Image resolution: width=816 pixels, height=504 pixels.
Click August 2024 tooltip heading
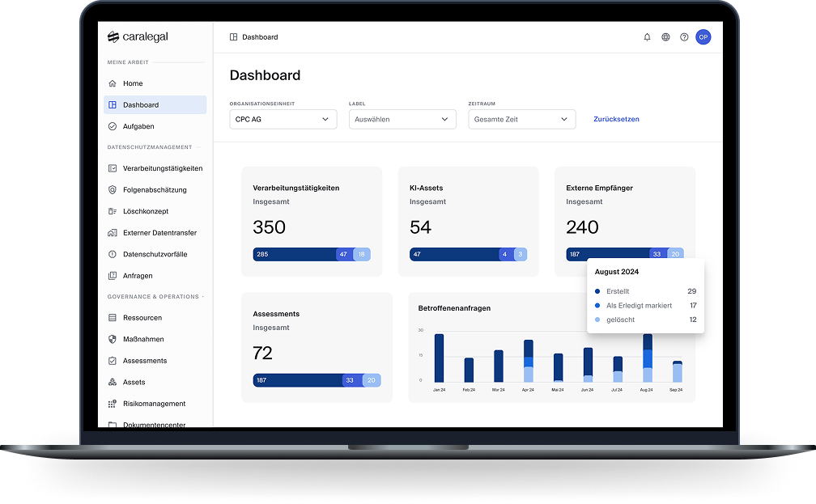(x=617, y=272)
